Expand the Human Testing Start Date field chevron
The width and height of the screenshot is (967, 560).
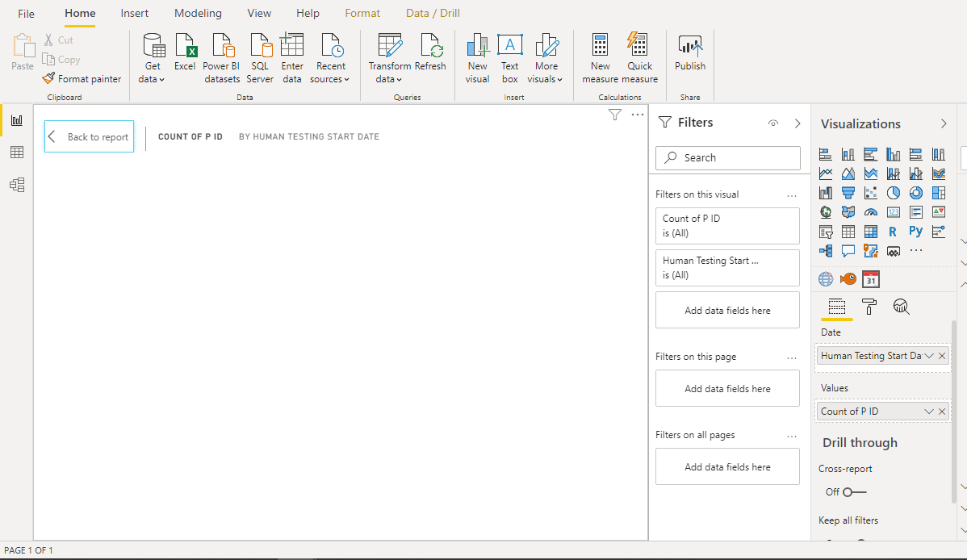[929, 356]
